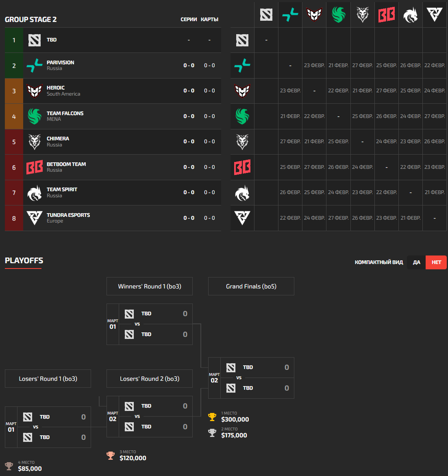Click the Losers' Round 2 (bo3) header
The image size is (448, 476).
pyautogui.click(x=150, y=379)
